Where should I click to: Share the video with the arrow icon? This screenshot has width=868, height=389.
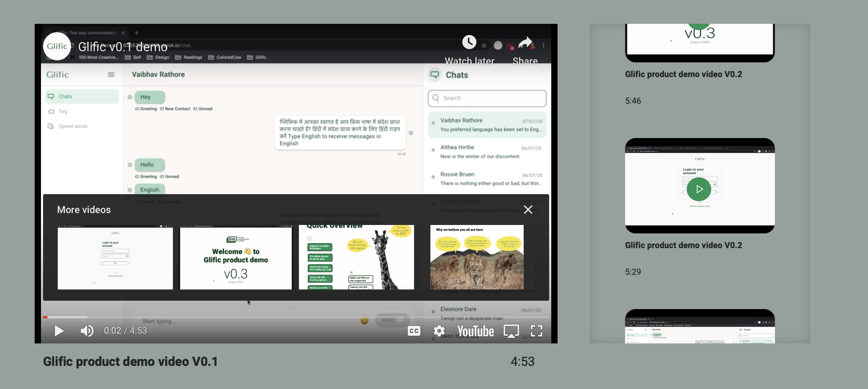(525, 42)
